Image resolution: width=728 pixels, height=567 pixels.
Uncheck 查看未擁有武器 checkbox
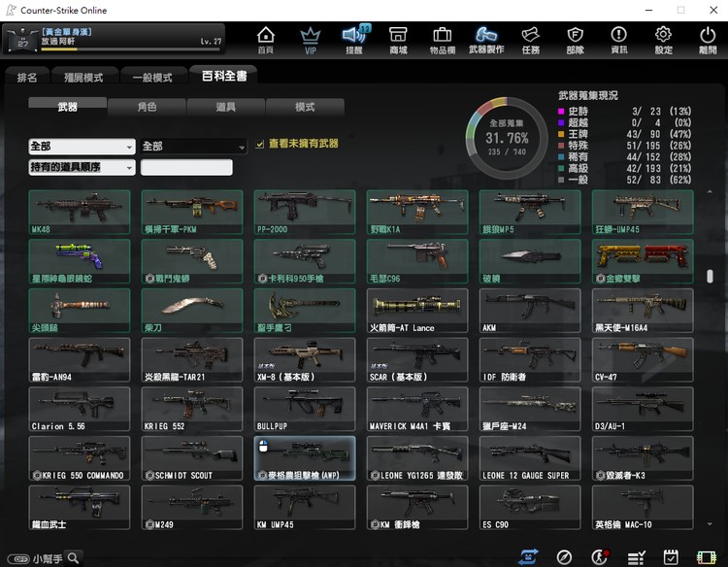click(259, 144)
